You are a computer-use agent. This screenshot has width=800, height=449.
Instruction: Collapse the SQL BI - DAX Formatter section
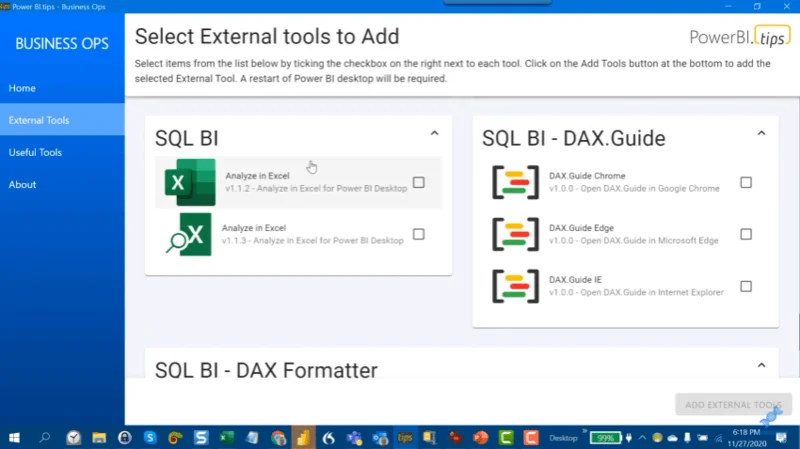761,365
